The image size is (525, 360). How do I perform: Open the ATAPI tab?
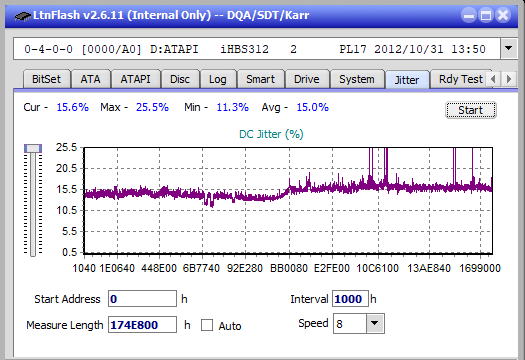[135, 79]
